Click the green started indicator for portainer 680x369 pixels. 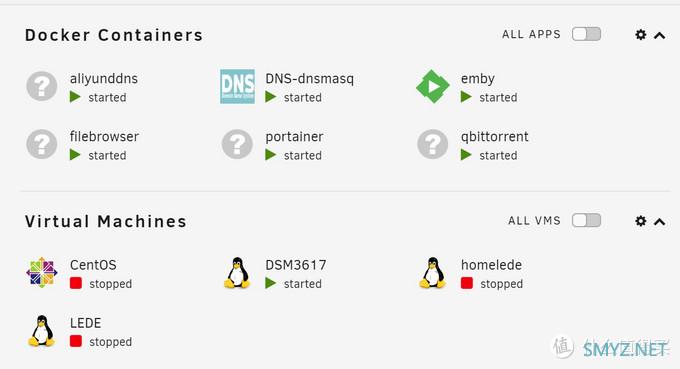(271, 155)
